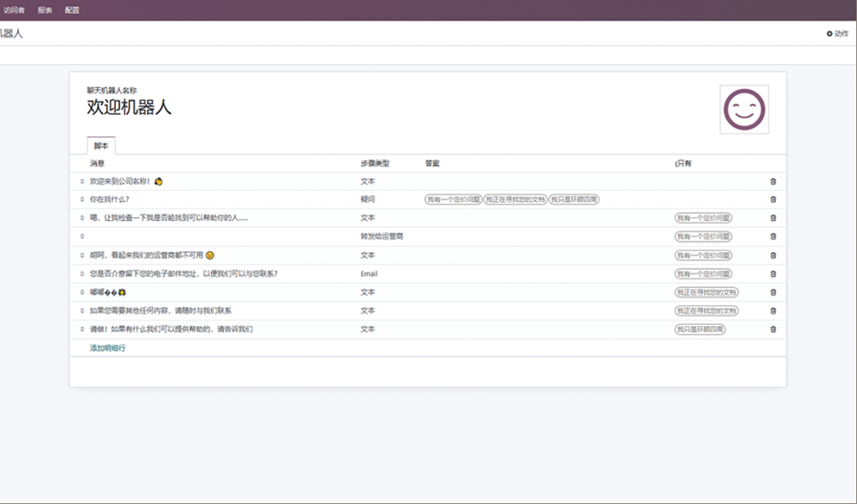Click drag handle of '如果您需要其他任何内容' row
The height and width of the screenshot is (504, 857).
coord(82,311)
